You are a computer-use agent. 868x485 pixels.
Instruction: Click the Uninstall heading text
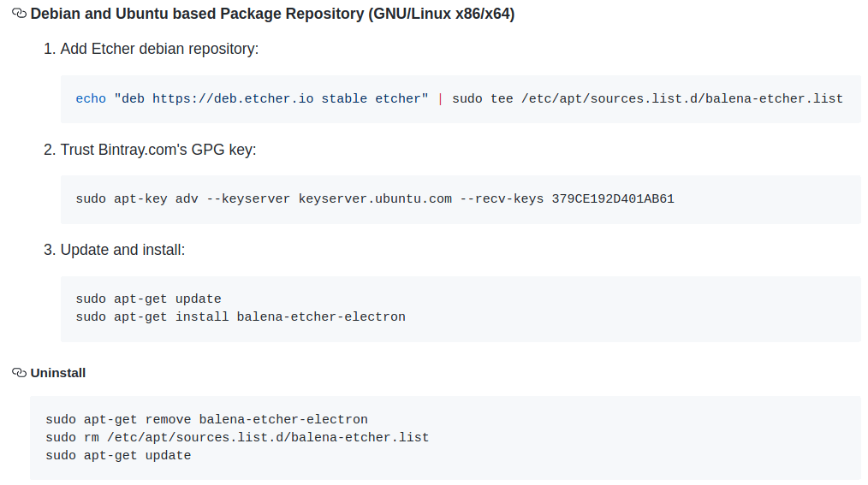pyautogui.click(x=58, y=373)
